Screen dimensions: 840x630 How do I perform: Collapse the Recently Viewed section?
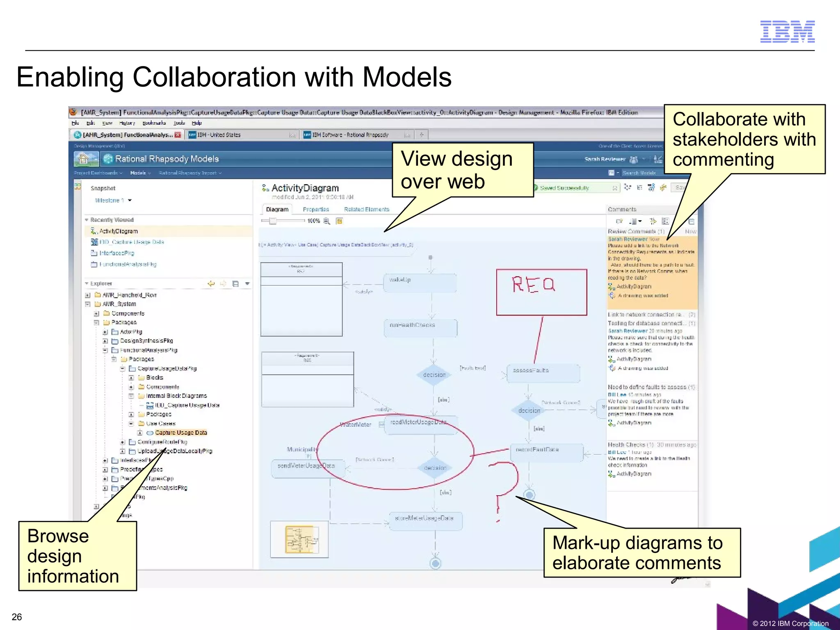pos(87,220)
